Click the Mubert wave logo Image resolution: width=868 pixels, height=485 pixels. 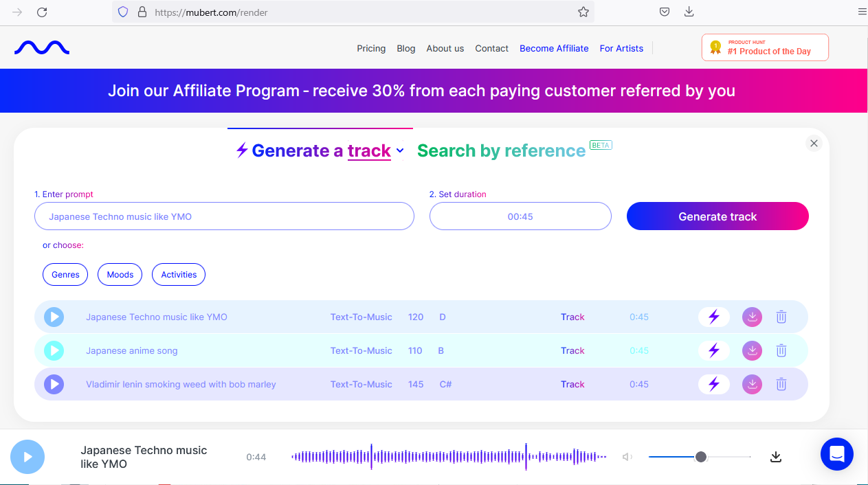(42, 48)
